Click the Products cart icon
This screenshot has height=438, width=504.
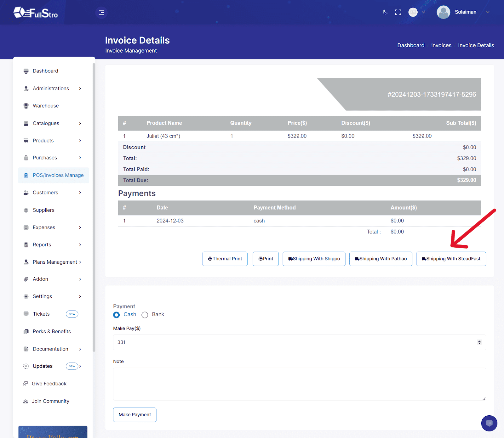coord(26,141)
